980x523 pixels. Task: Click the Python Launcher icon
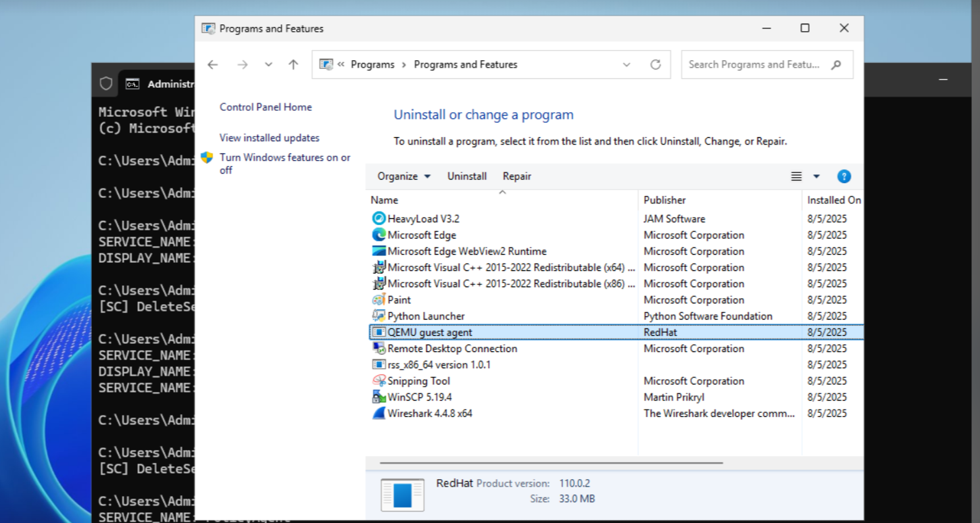tap(378, 316)
